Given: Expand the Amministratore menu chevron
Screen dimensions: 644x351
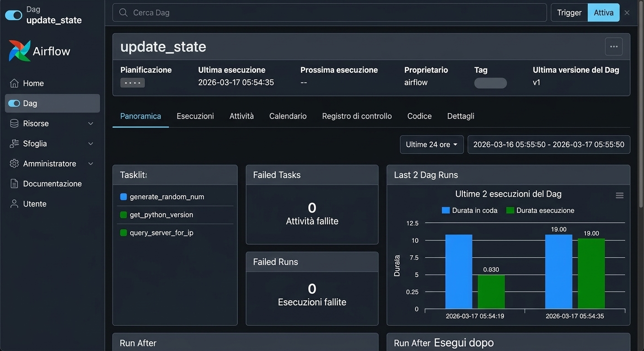Looking at the screenshot, I should (x=91, y=164).
